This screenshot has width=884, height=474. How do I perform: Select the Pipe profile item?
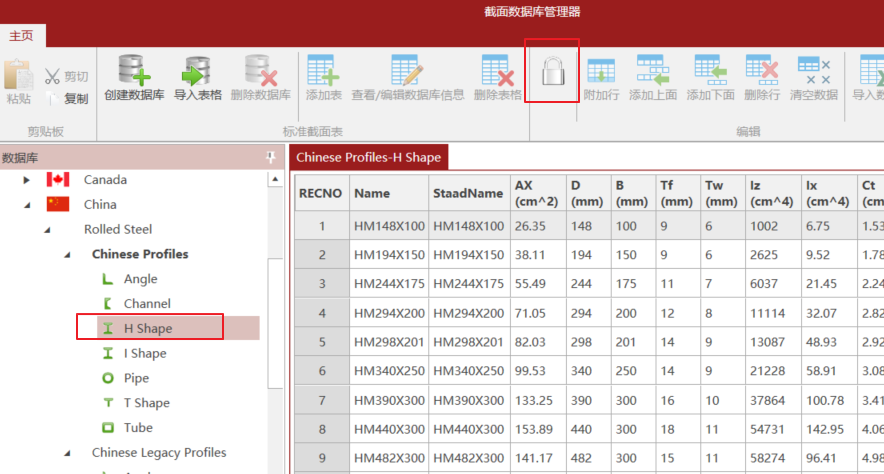click(136, 378)
